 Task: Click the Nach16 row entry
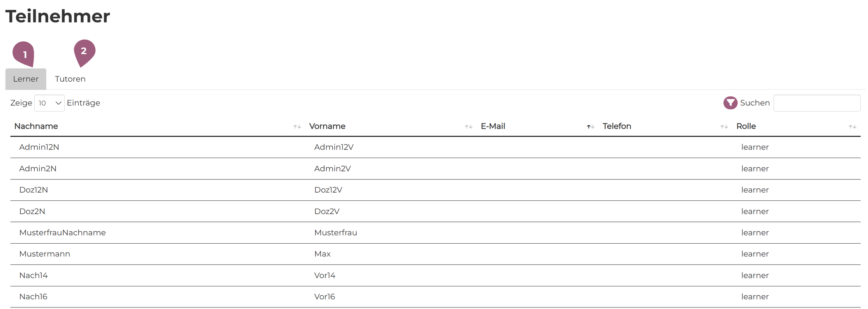34,297
